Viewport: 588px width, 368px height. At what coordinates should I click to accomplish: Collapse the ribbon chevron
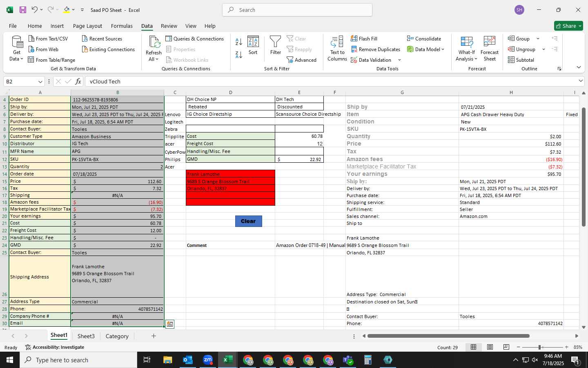(x=579, y=67)
